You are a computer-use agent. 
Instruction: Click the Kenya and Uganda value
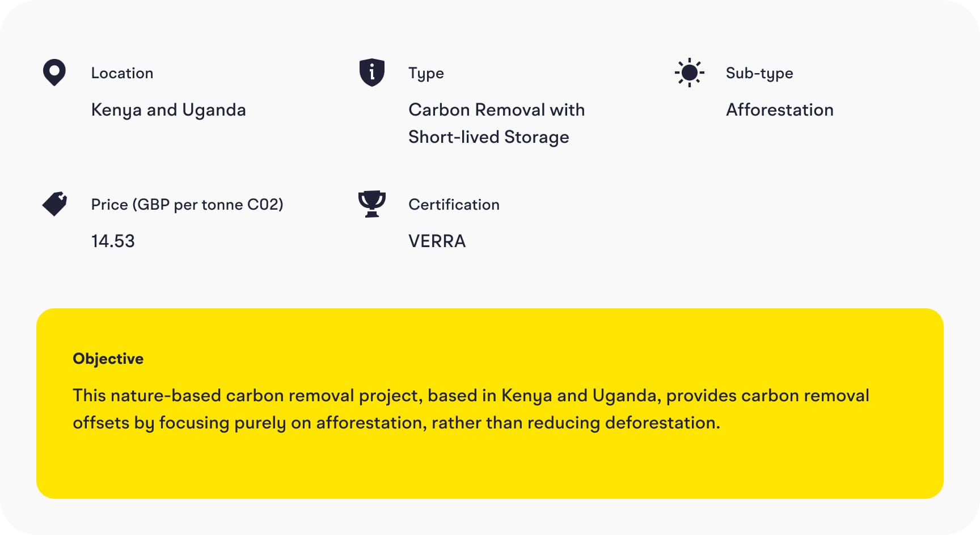pos(168,110)
